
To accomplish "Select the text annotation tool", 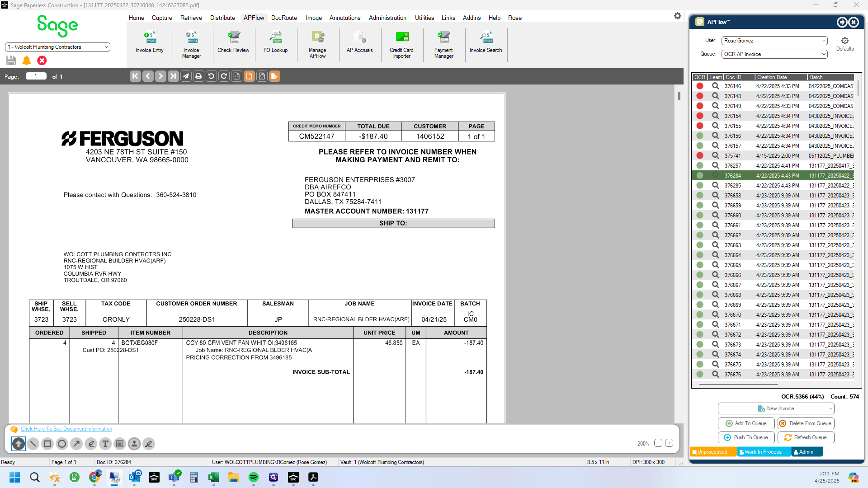I will point(105,444).
